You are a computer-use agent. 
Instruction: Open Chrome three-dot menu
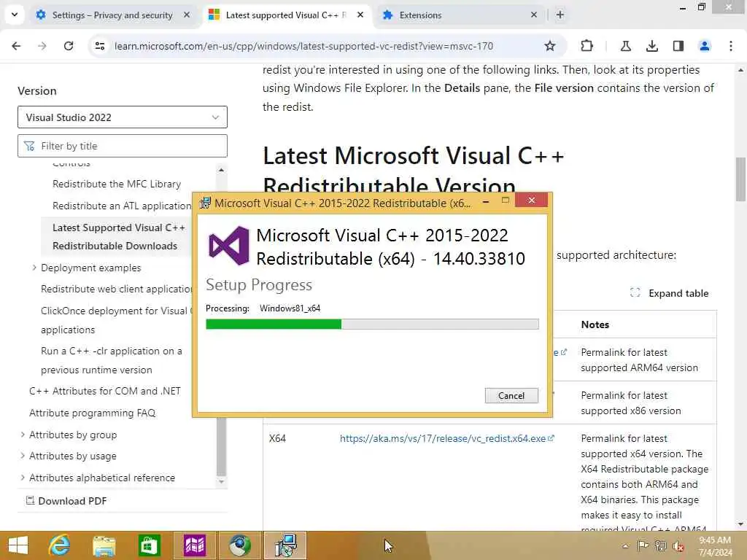click(x=731, y=46)
